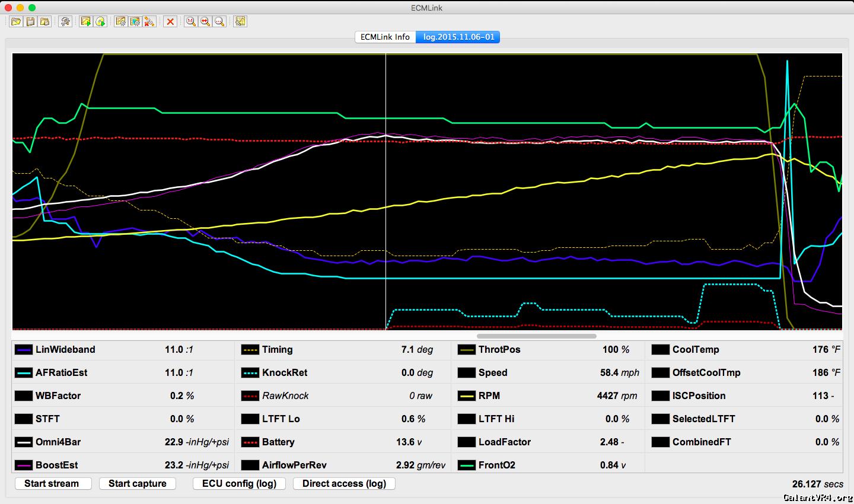Click the rightmost graph settings toolbar icon

click(x=240, y=21)
